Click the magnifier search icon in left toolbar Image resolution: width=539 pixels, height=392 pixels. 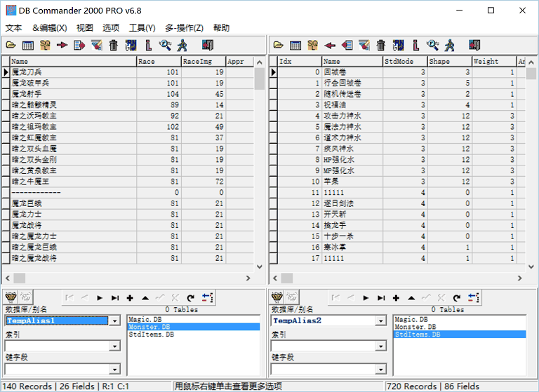pyautogui.click(x=166, y=46)
